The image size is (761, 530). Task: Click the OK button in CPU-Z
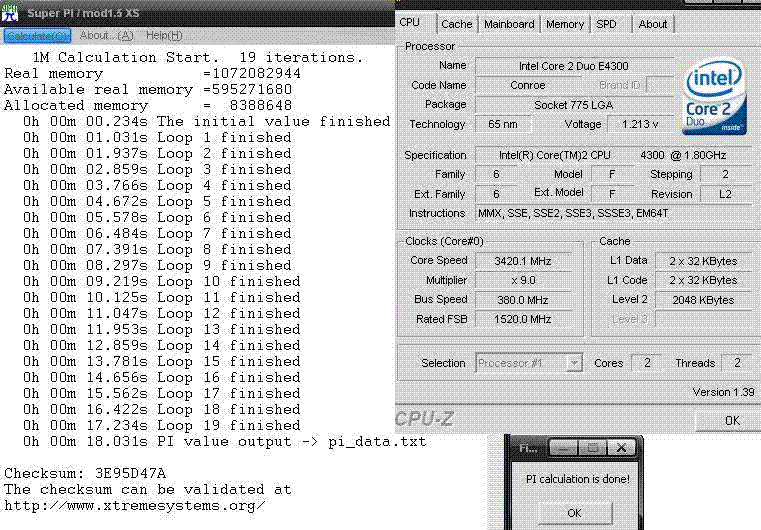pos(732,420)
